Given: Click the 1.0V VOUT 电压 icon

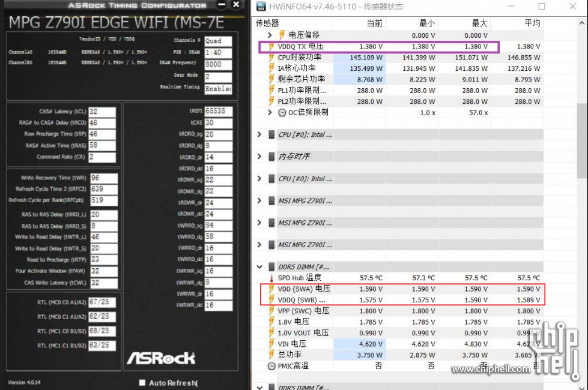Looking at the screenshot, I should click(271, 332).
